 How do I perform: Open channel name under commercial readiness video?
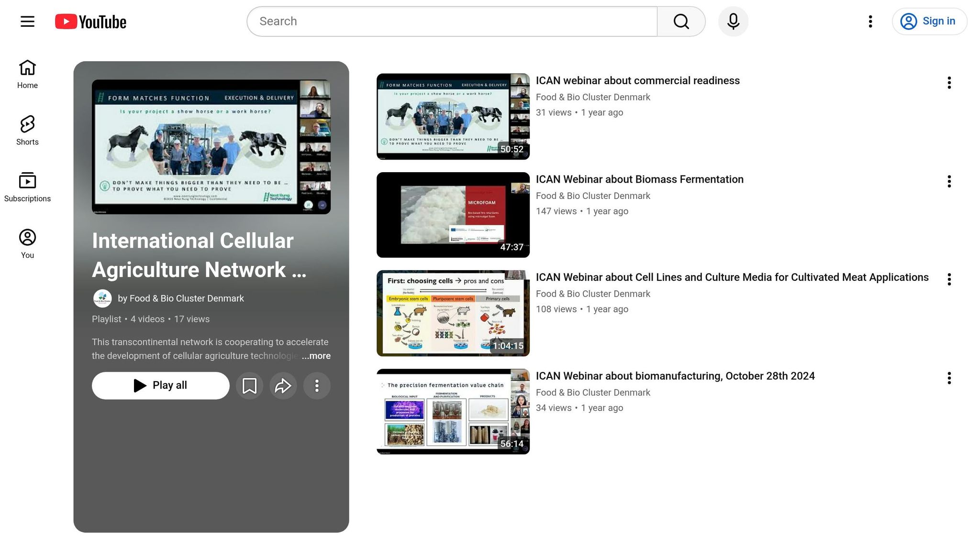(x=593, y=97)
